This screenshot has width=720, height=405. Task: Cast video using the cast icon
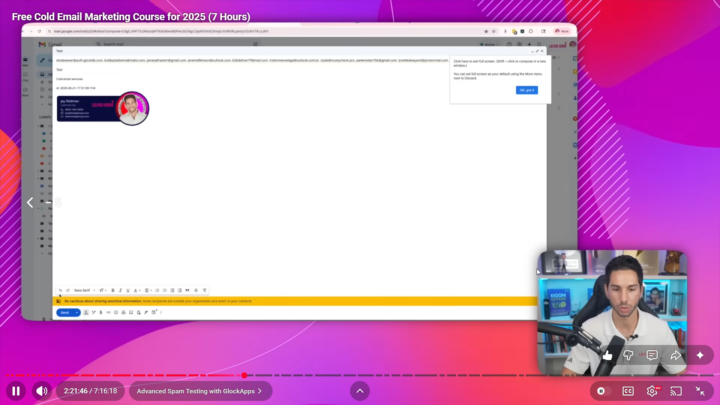tap(676, 391)
